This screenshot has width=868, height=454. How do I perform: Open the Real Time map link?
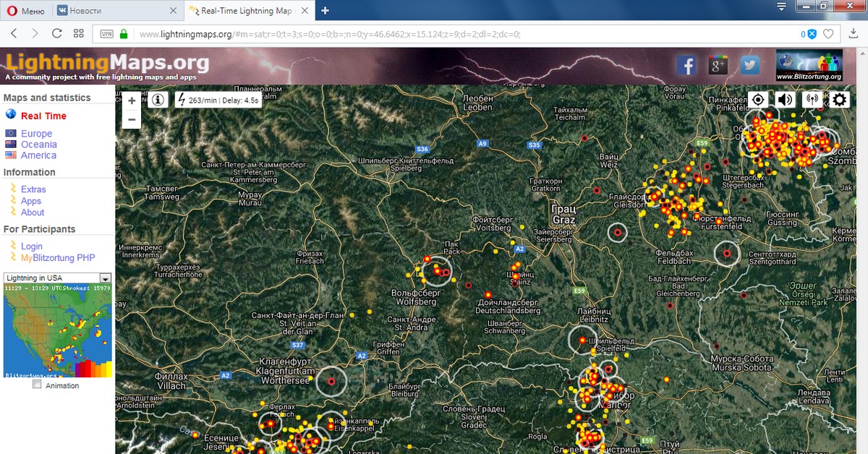(43, 116)
